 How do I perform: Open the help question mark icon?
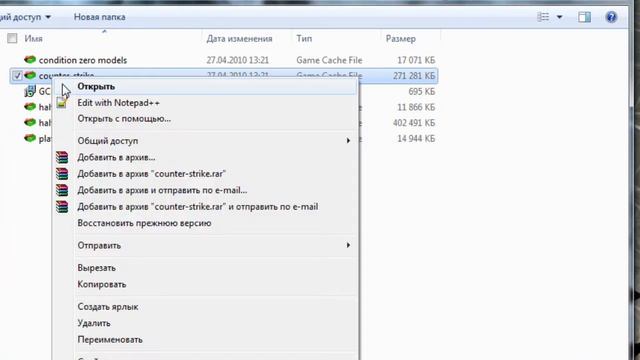[611, 17]
